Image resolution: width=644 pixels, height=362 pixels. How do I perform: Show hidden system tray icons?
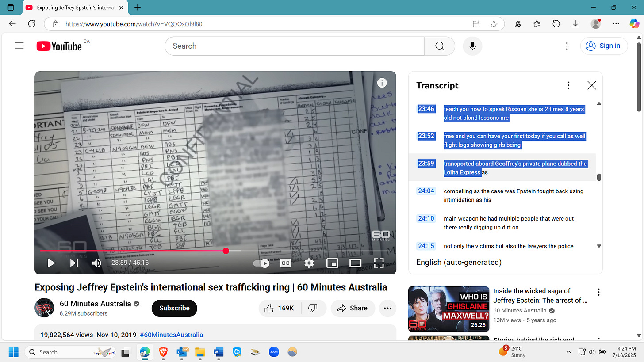pyautogui.click(x=568, y=352)
